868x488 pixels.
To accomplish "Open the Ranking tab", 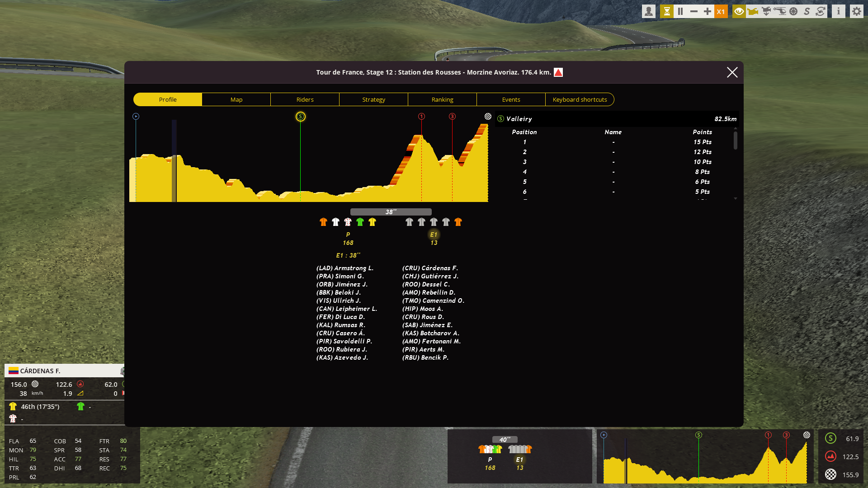I will click(x=443, y=99).
